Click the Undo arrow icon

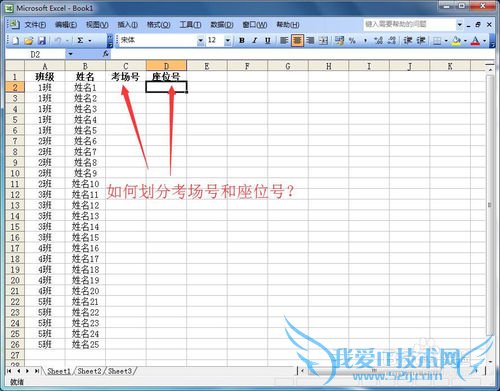(58, 41)
